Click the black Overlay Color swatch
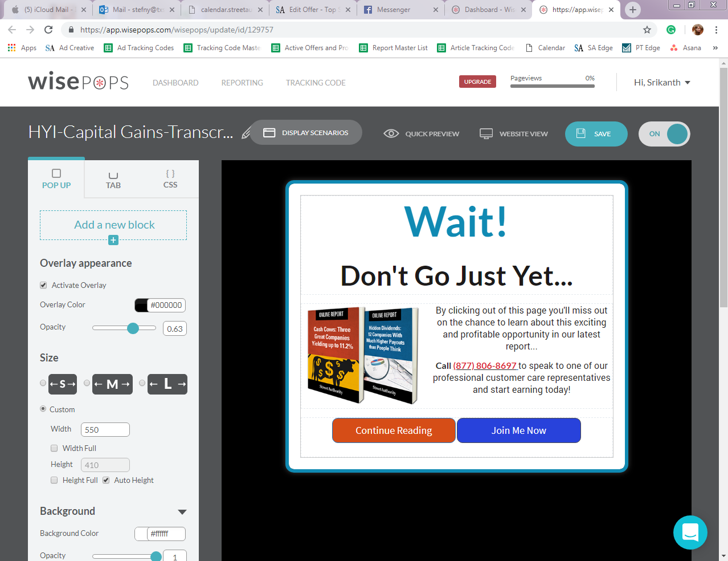 tap(141, 305)
